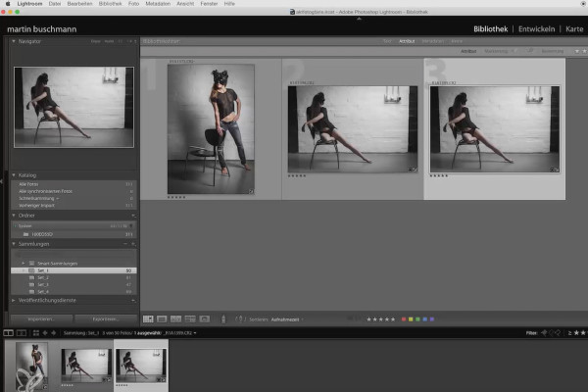This screenshot has width=588, height=392.
Task: Select Vorheriger Import in Katalog
Action: [73, 206]
